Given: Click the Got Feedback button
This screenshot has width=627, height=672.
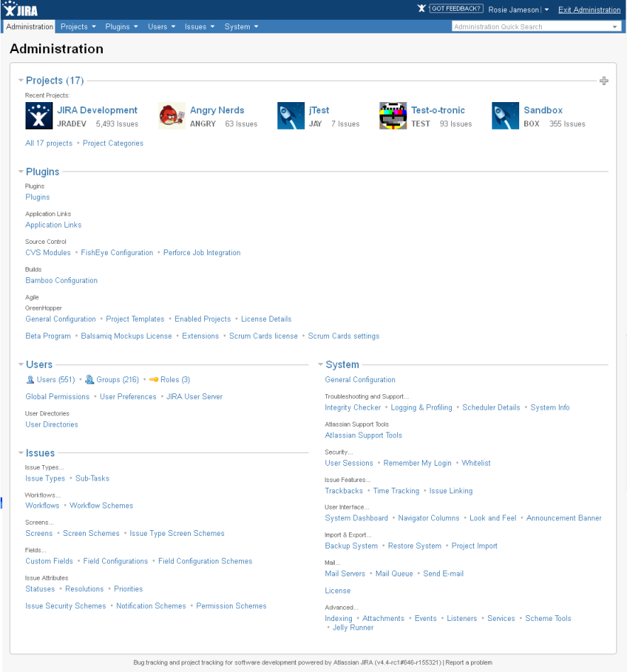Looking at the screenshot, I should point(456,9).
